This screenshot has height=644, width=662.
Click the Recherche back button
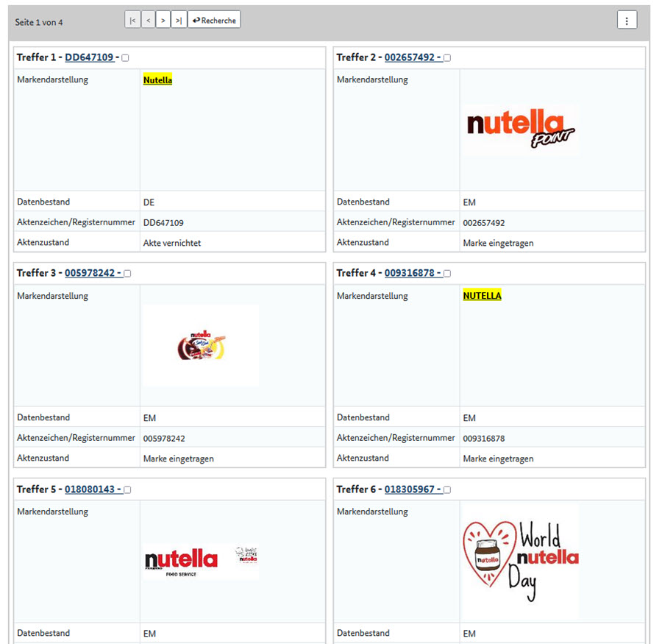(214, 21)
